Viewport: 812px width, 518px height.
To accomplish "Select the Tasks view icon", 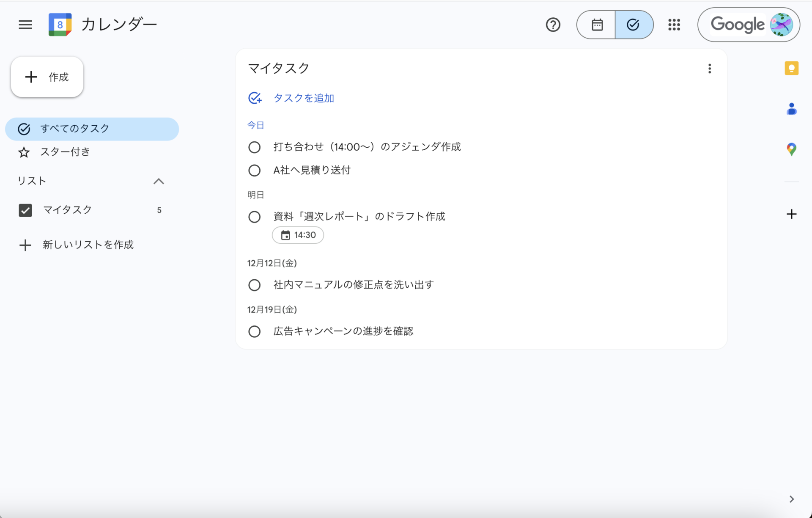I will pyautogui.click(x=633, y=25).
